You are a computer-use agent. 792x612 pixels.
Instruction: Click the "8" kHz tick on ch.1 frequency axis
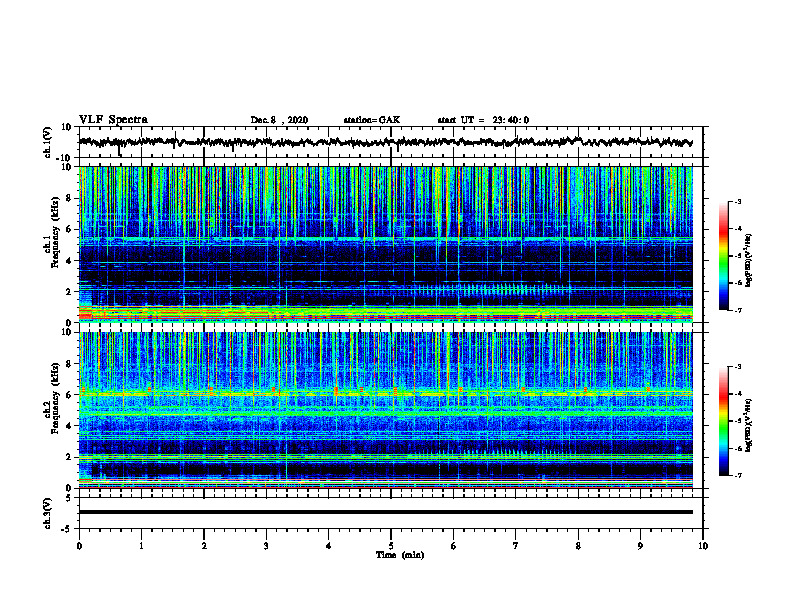[x=71, y=198]
